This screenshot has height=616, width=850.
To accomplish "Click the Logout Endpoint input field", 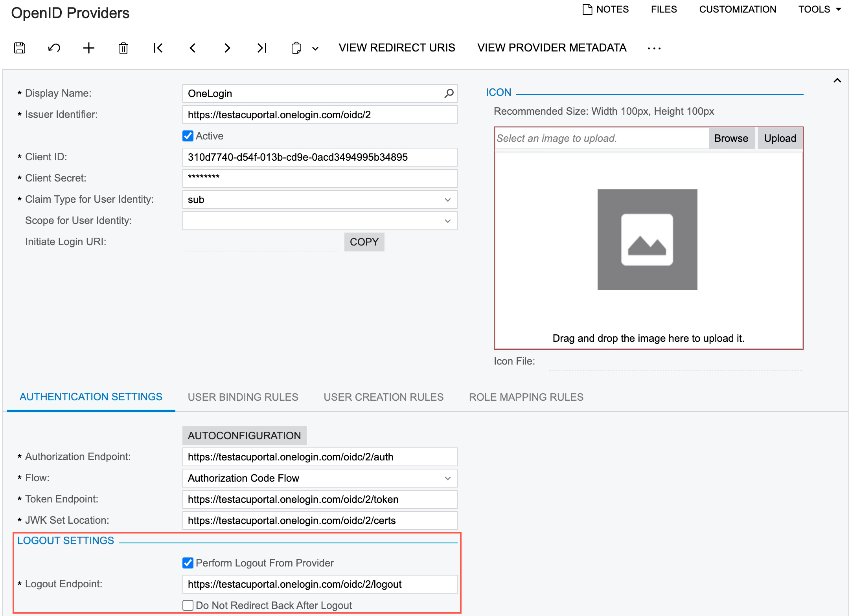I will (320, 584).
